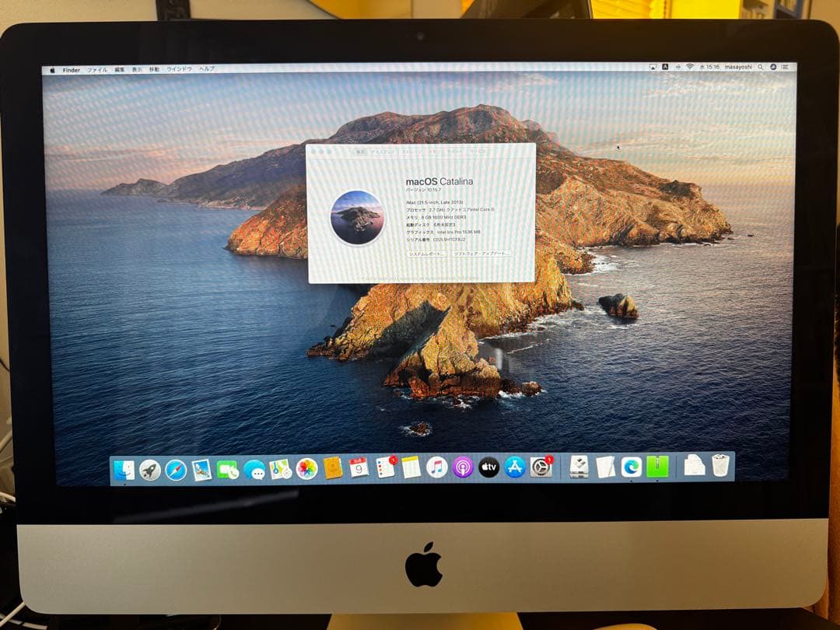Open Microsoft Edge from the Dock
840x630 pixels.
[x=630, y=467]
